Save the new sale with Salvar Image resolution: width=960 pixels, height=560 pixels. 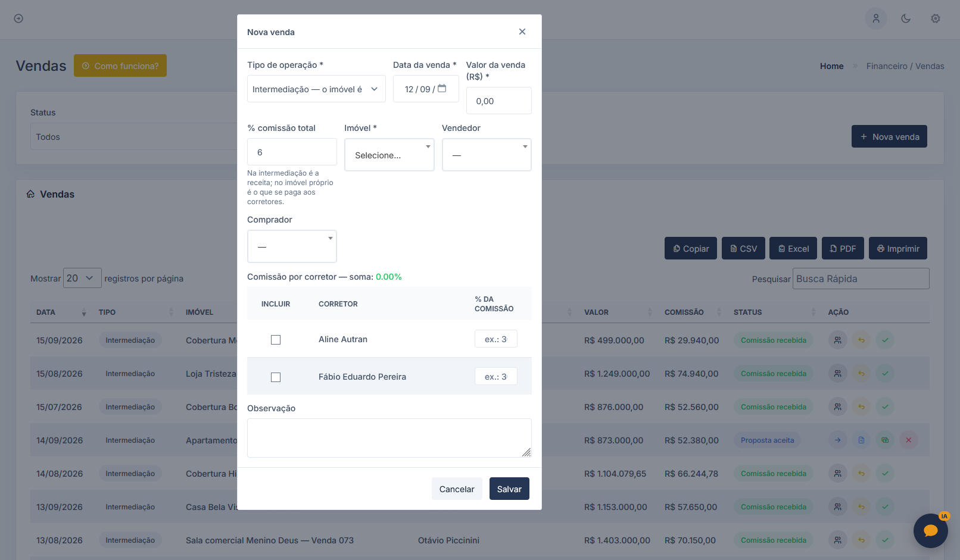click(509, 489)
